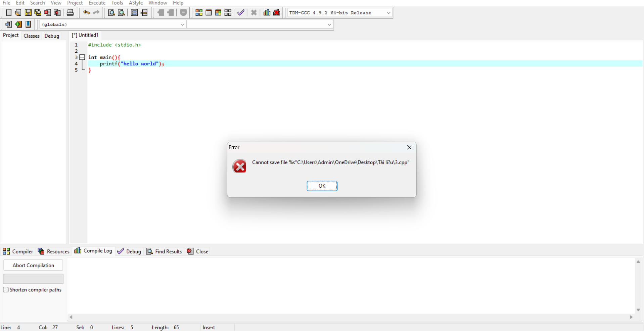Viewport: 644px width, 331px height.
Task: Click the Rebuild All icon
Action: tap(228, 13)
